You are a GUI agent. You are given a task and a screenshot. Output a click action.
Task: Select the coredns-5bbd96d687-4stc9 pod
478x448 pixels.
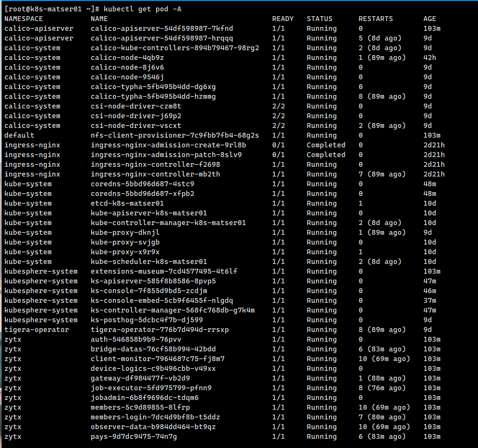pyautogui.click(x=143, y=184)
